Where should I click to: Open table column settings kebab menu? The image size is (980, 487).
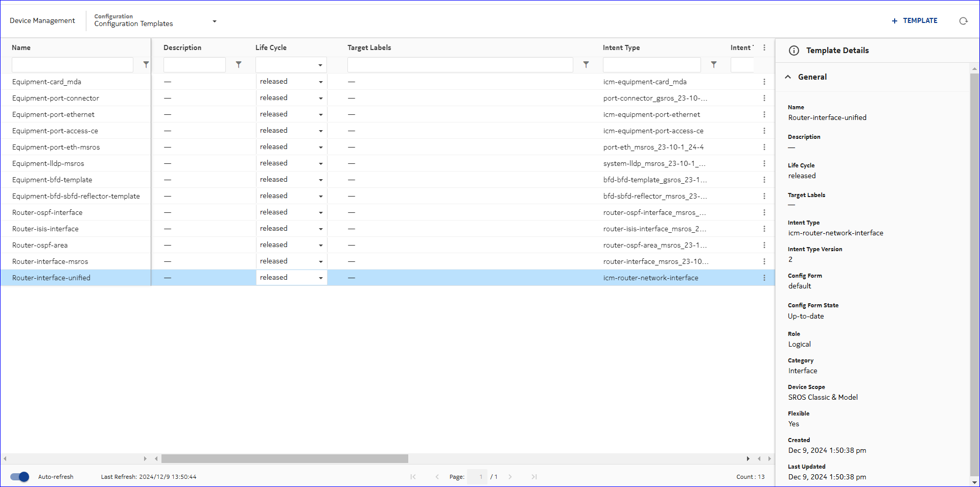[764, 47]
